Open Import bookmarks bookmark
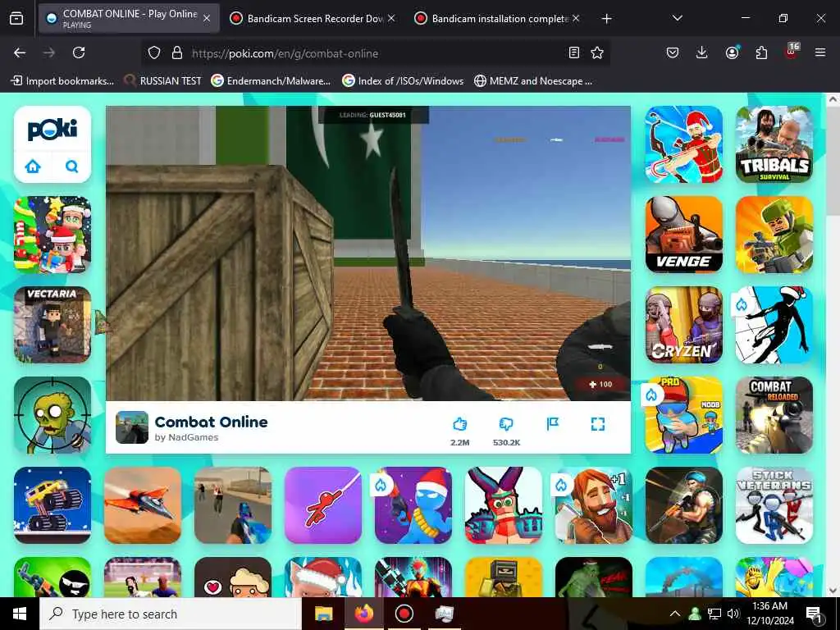Image resolution: width=840 pixels, height=630 pixels. [62, 81]
